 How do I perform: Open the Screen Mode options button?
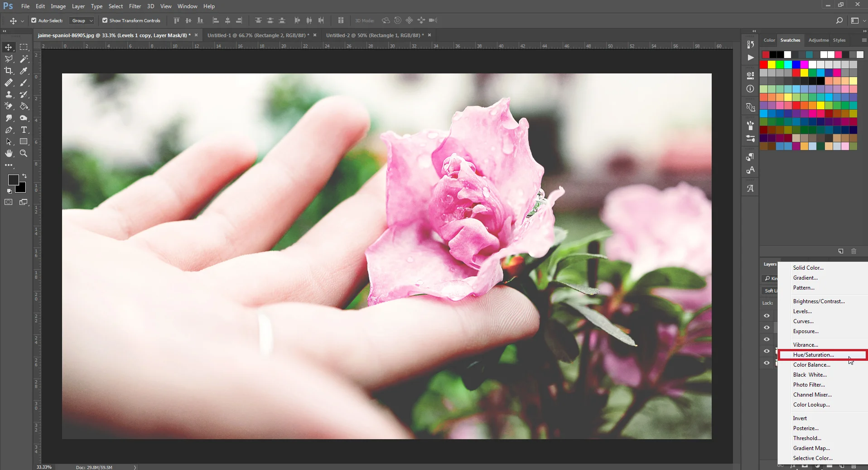(x=24, y=202)
